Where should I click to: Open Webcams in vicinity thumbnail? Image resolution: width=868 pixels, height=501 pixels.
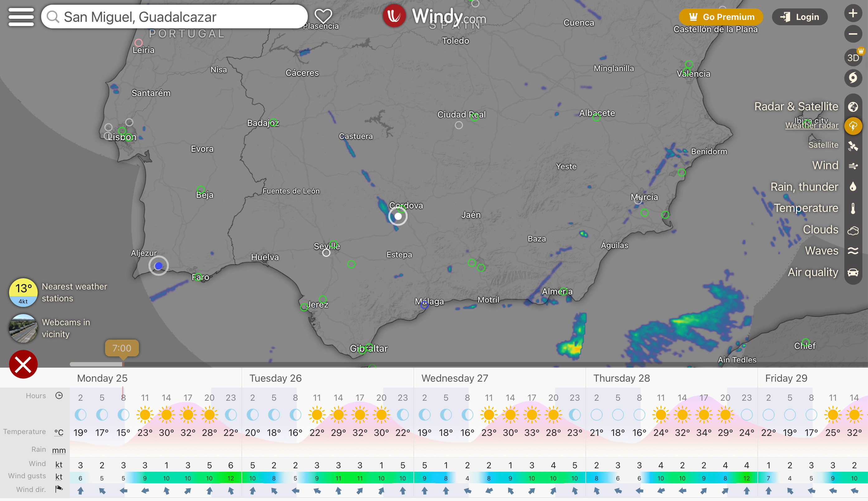tap(23, 328)
